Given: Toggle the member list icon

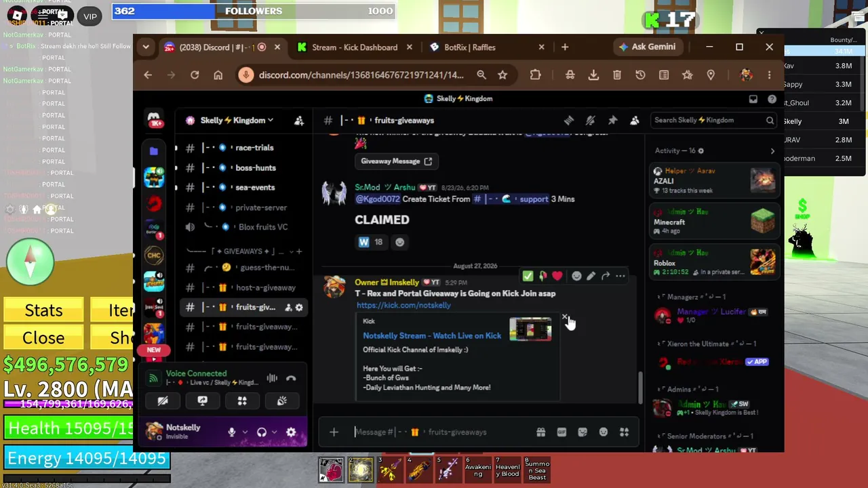Looking at the screenshot, I should click(x=635, y=121).
